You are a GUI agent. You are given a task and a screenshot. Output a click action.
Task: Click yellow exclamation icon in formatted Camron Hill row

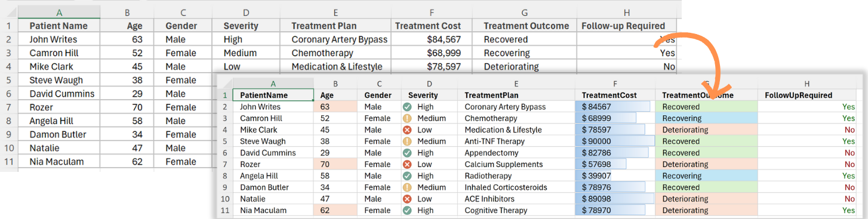(x=407, y=118)
